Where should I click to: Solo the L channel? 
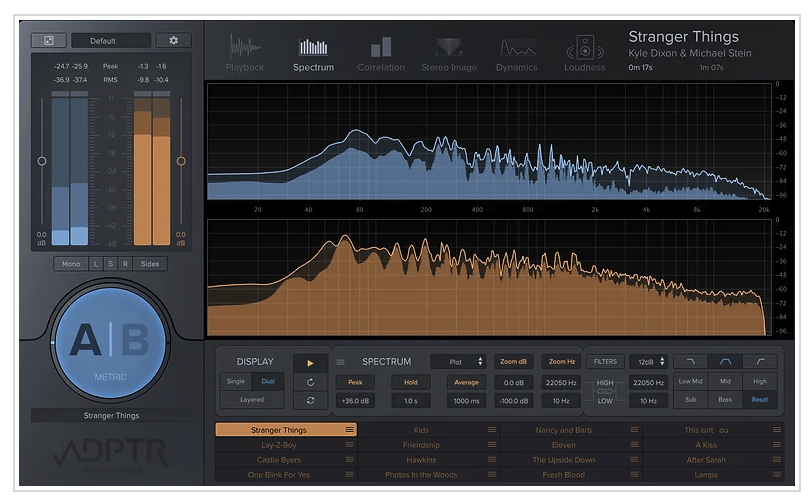click(96, 264)
